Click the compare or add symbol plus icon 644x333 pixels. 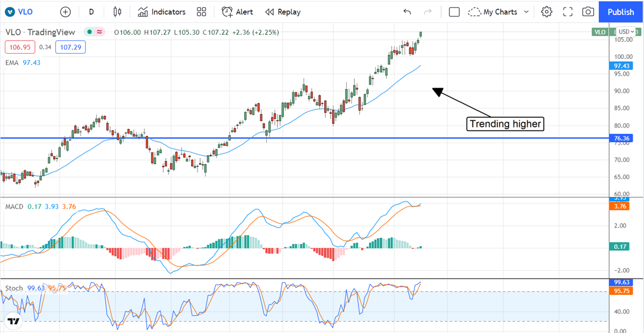coord(65,12)
